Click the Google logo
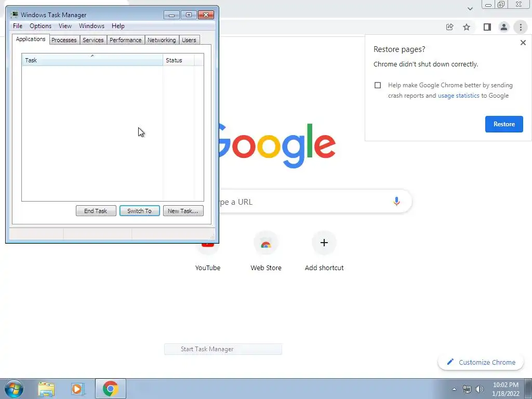532x399 pixels. [x=277, y=146]
